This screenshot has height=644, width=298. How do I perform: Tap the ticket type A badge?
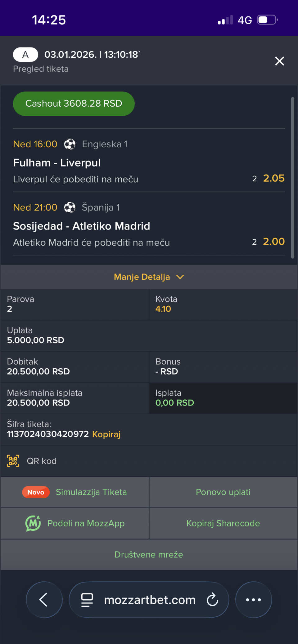(x=25, y=55)
